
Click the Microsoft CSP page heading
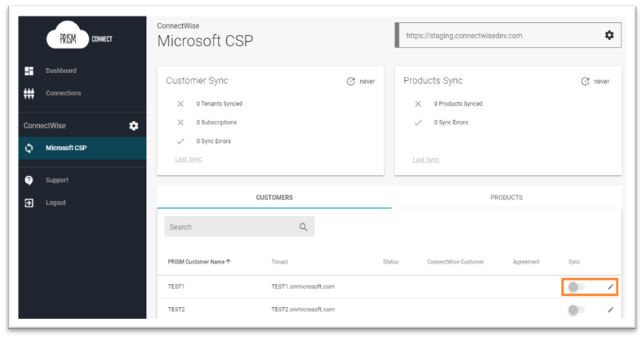pyautogui.click(x=205, y=41)
